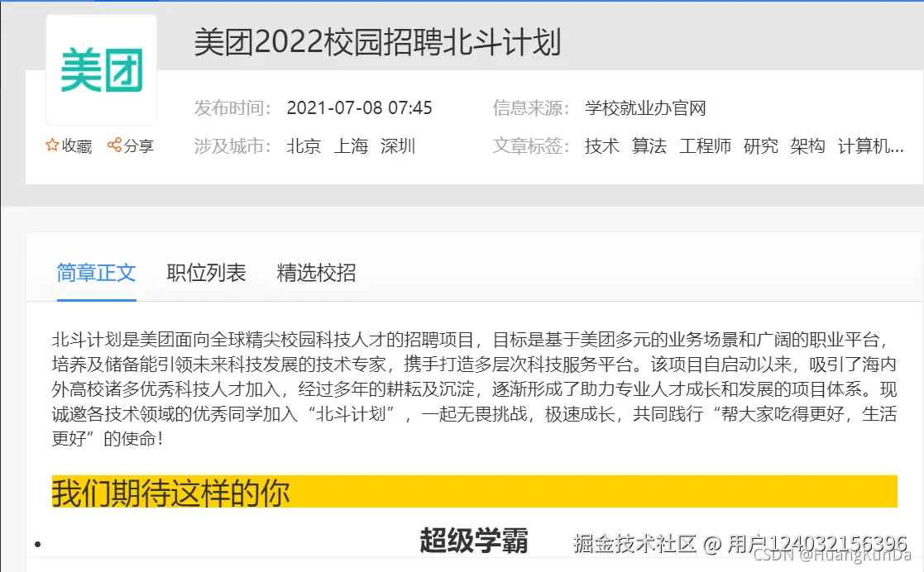The height and width of the screenshot is (572, 924).
Task: Click the source text 学校就业办官网
Action: [x=646, y=107]
